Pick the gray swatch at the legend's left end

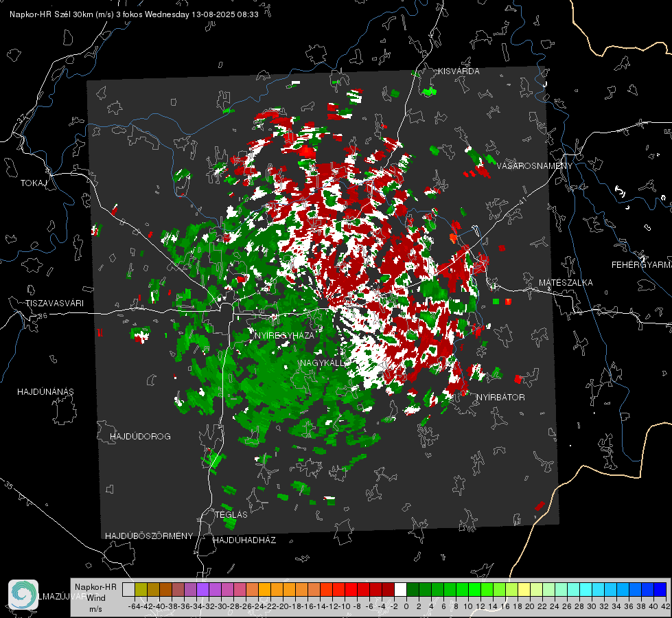click(x=128, y=589)
